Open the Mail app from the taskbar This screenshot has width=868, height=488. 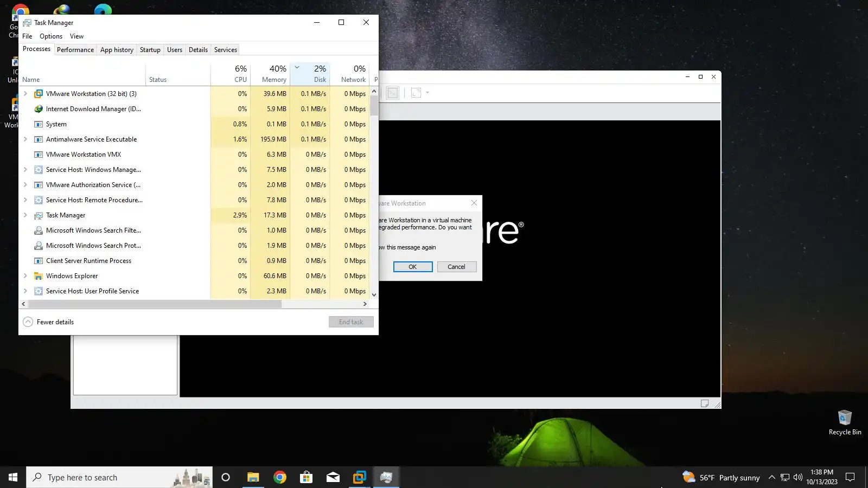pyautogui.click(x=333, y=477)
